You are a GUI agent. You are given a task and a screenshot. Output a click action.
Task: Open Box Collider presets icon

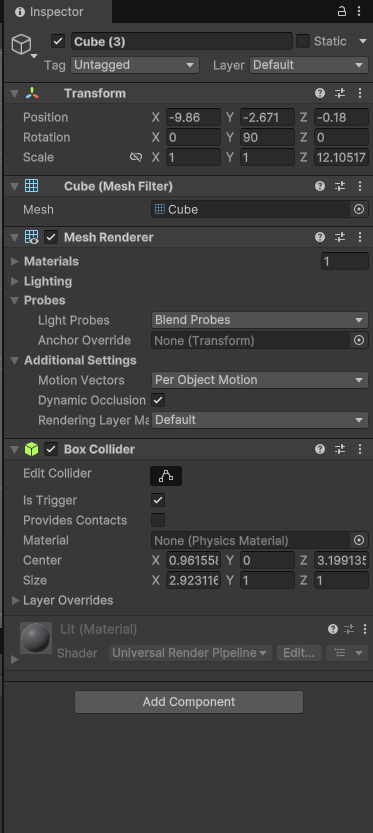[x=340, y=449]
